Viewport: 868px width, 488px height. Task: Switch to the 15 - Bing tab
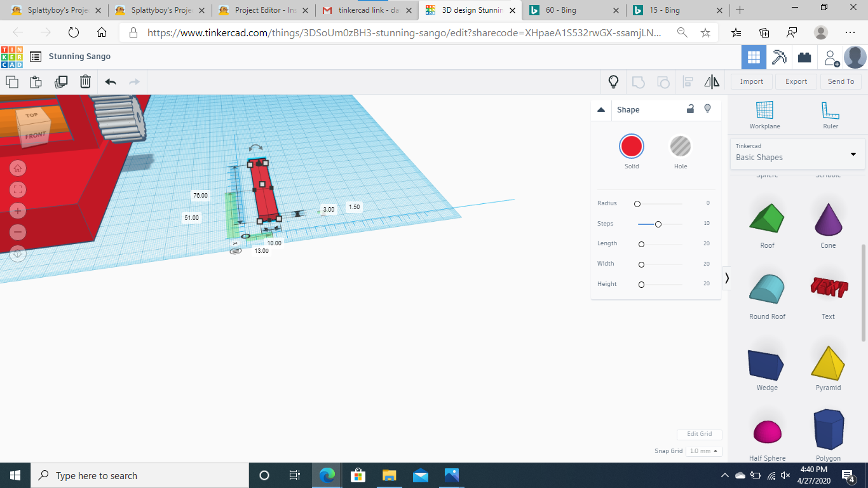click(x=676, y=10)
